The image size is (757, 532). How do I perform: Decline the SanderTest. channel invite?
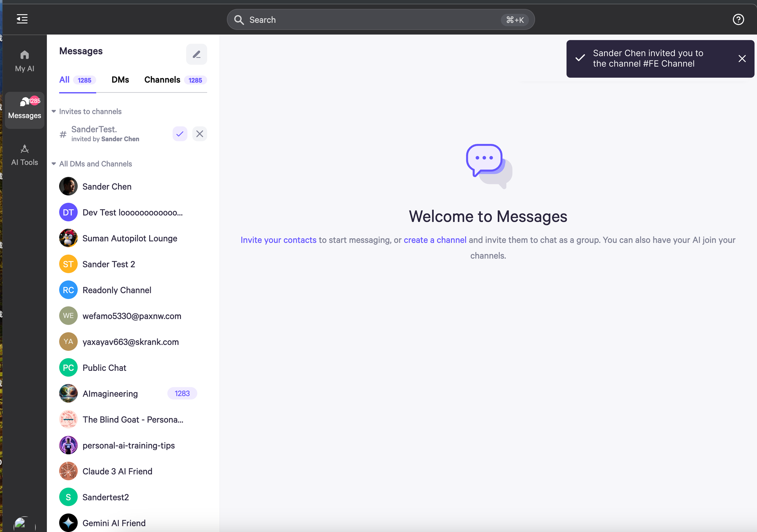[x=200, y=134]
